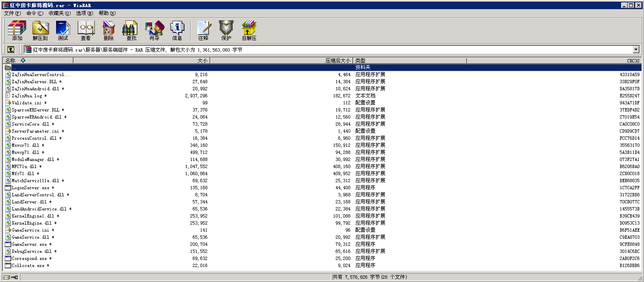Expand the archive path dropdown arrow
The image size is (644, 282).
click(636, 49)
